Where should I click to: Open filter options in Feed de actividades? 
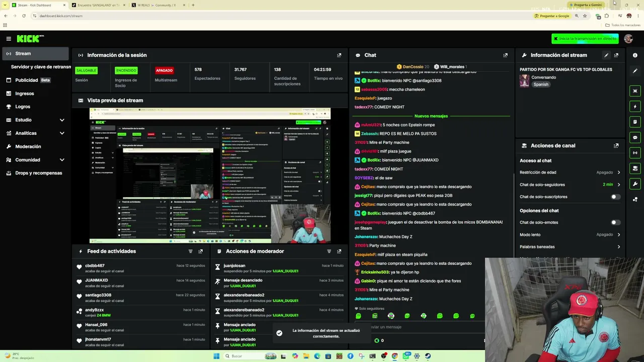click(190, 251)
